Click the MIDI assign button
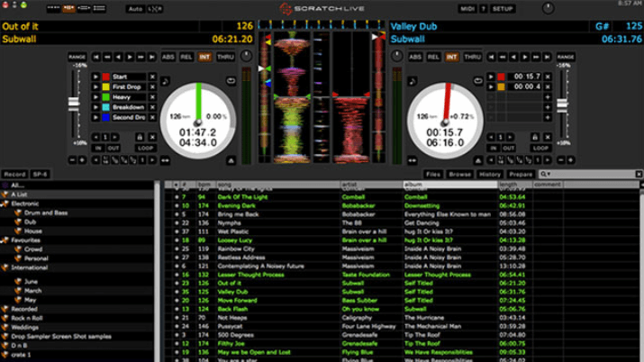Screen dimensions: 644x362 click(x=467, y=9)
